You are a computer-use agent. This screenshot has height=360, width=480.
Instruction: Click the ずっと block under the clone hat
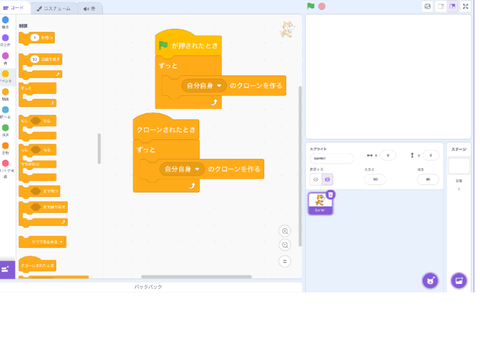147,150
